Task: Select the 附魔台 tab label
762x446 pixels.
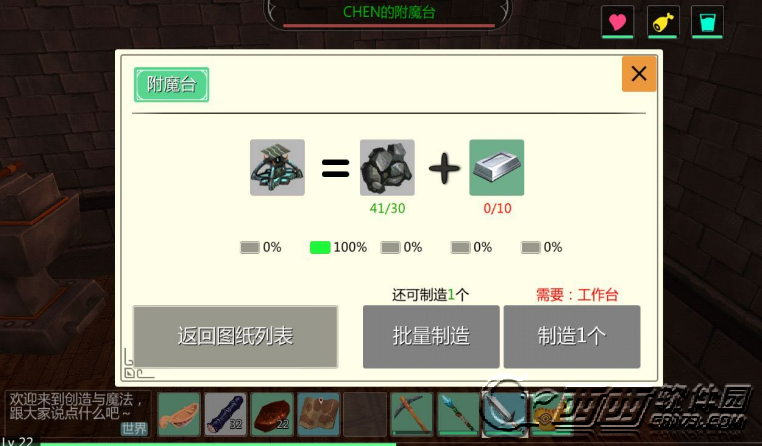Action: coord(172,85)
